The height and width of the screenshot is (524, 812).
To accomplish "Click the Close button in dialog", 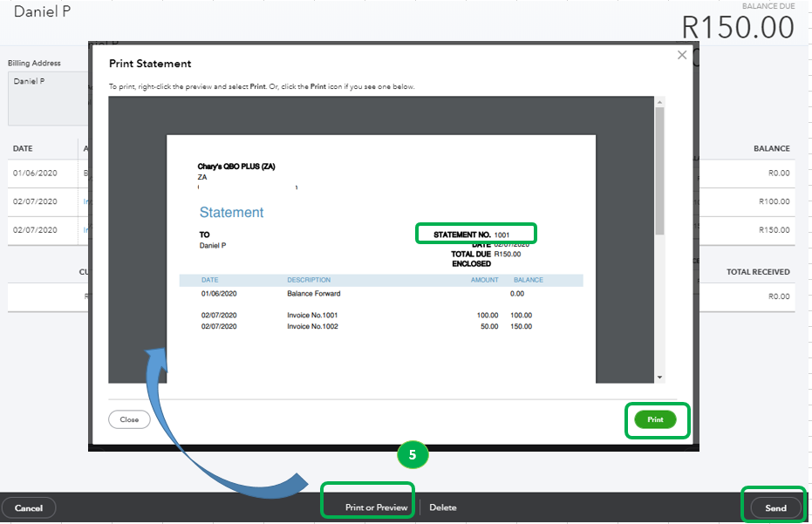I will click(129, 419).
